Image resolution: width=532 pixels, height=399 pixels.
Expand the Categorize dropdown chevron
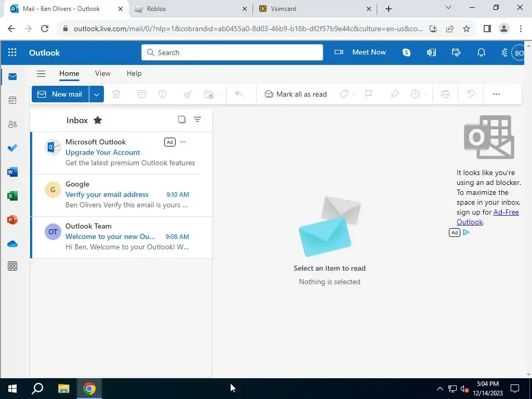click(353, 95)
